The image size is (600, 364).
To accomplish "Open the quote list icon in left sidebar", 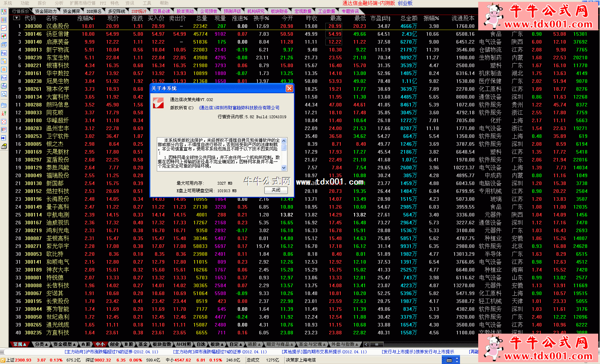I will (4, 12).
